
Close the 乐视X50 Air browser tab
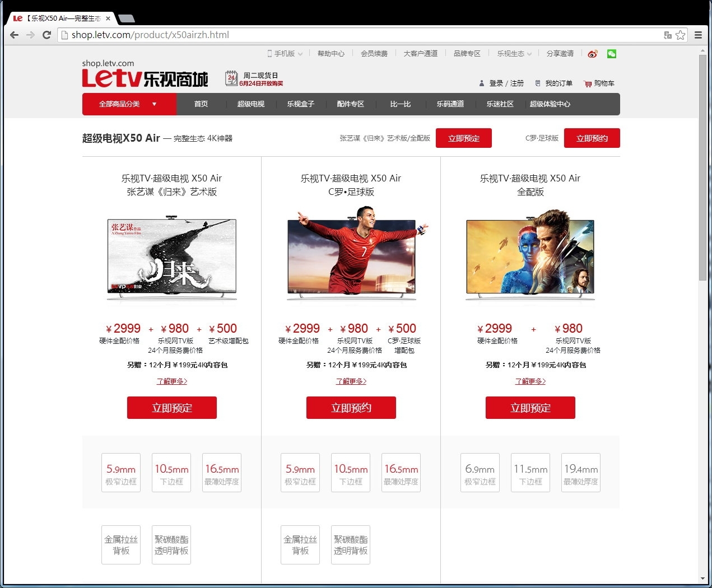pyautogui.click(x=108, y=18)
